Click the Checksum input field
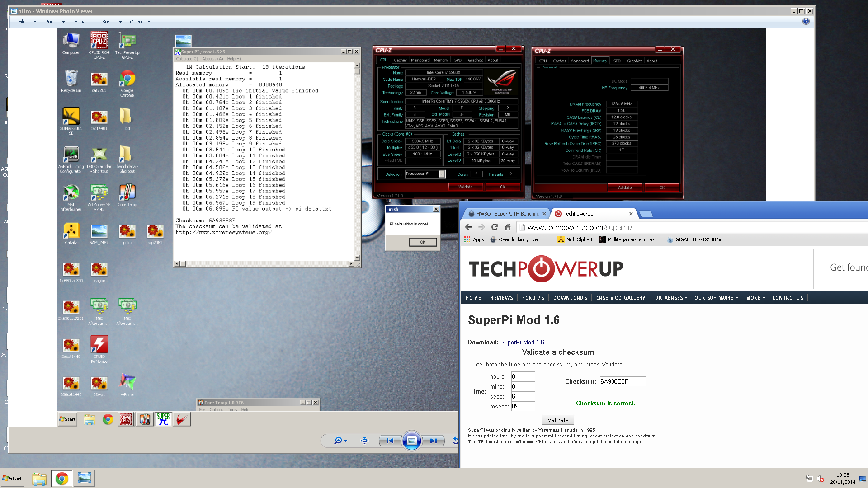Screen dimensions: 868x488 point(623,381)
